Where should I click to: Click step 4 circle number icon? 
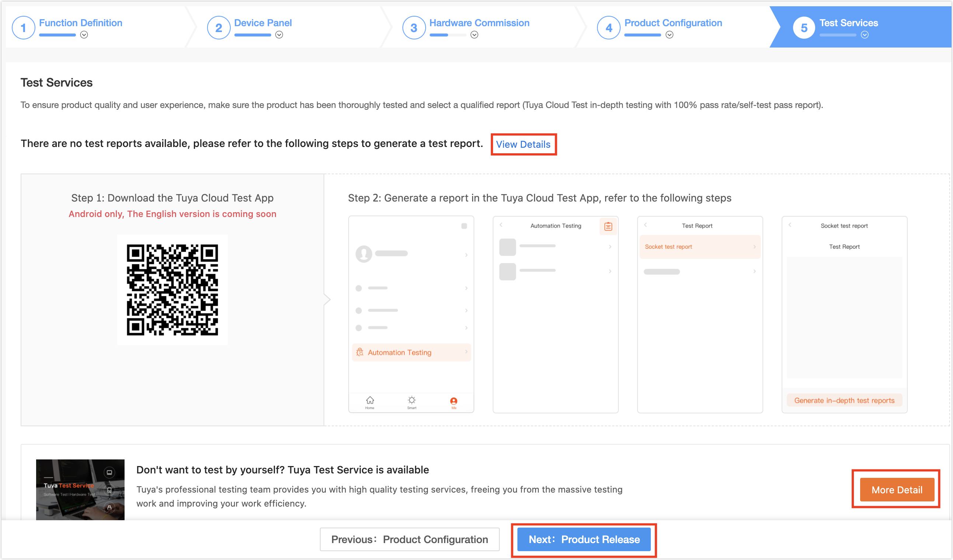point(609,28)
